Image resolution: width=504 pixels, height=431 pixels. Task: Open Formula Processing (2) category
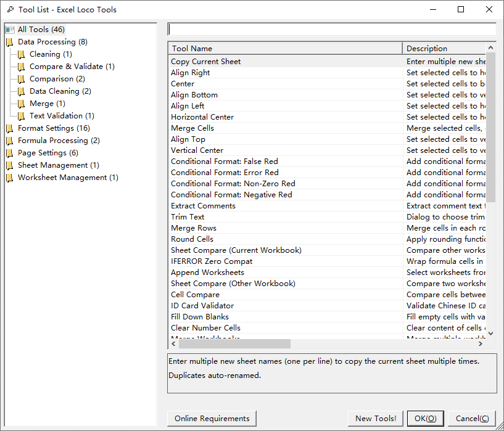[x=59, y=141]
